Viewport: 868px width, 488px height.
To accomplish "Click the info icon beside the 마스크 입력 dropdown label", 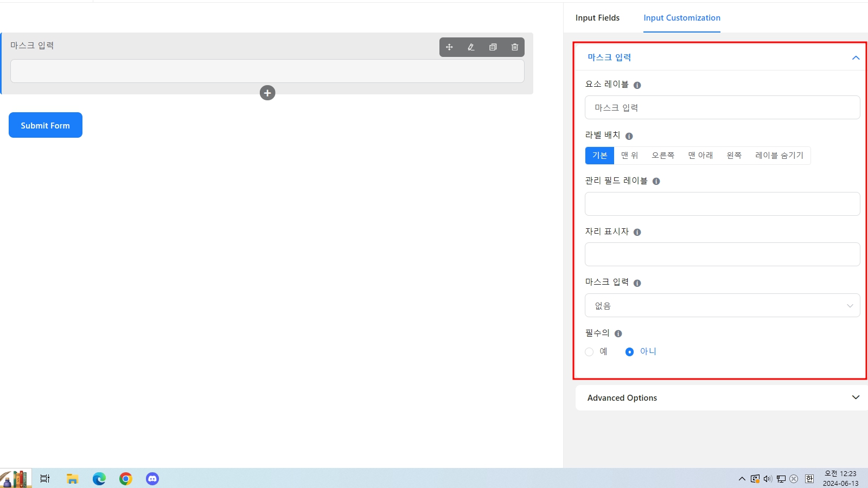I will [x=637, y=283].
